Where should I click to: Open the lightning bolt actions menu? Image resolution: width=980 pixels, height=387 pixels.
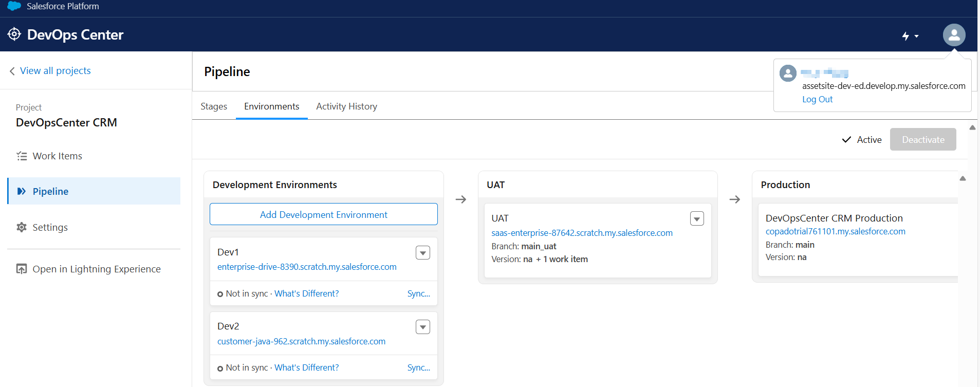(910, 36)
